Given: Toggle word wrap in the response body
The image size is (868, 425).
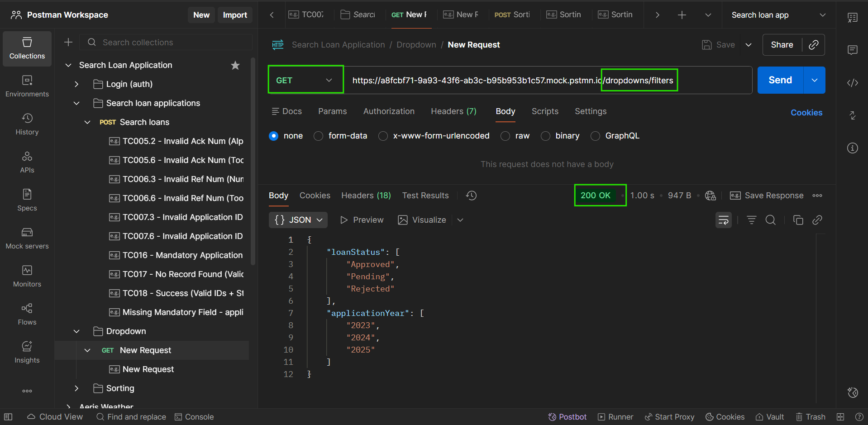Looking at the screenshot, I should pyautogui.click(x=724, y=220).
